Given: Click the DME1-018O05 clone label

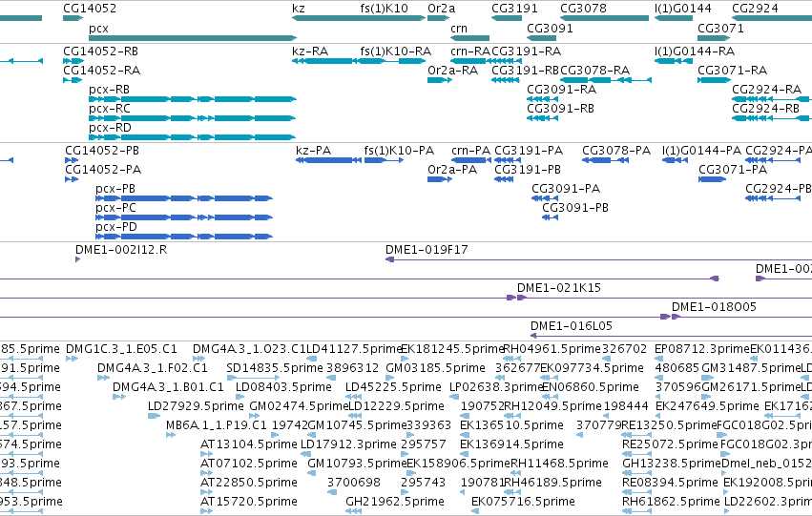Looking at the screenshot, I should point(714,307).
